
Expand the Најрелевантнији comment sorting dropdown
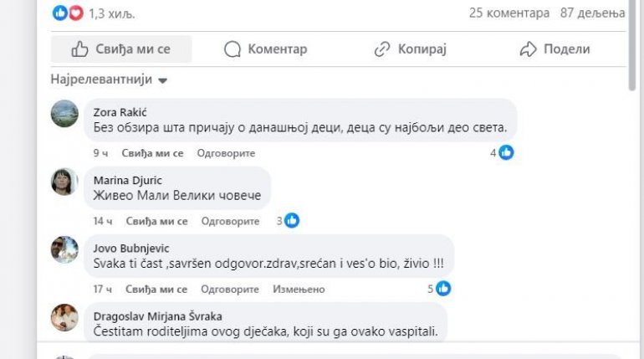pos(109,80)
